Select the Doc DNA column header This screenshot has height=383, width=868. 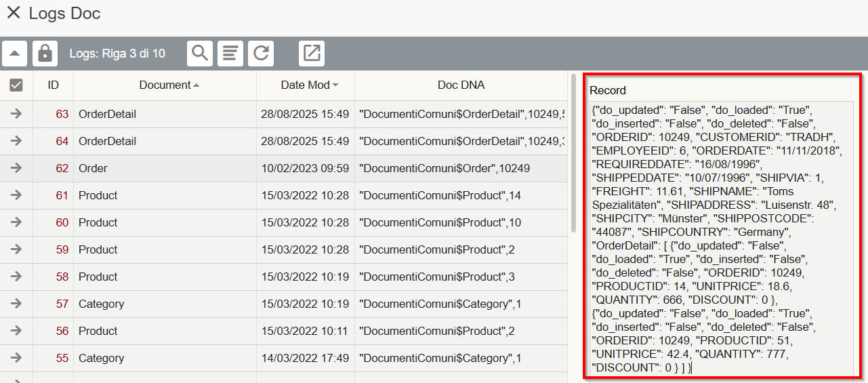pos(461,85)
